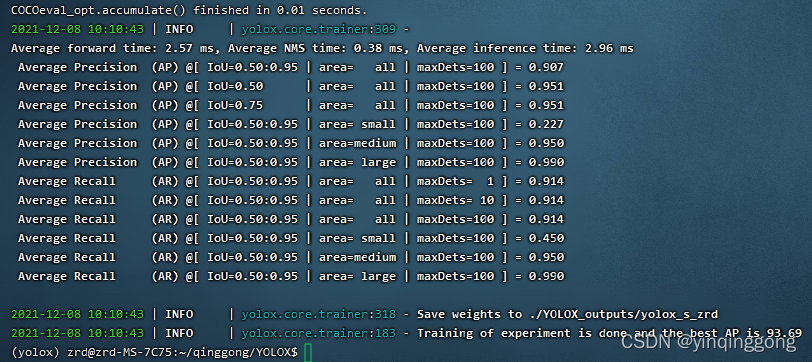Screen dimensions: 812x362
Task: Click the AR maxDets= 1 result row
Action: [x=291, y=181]
